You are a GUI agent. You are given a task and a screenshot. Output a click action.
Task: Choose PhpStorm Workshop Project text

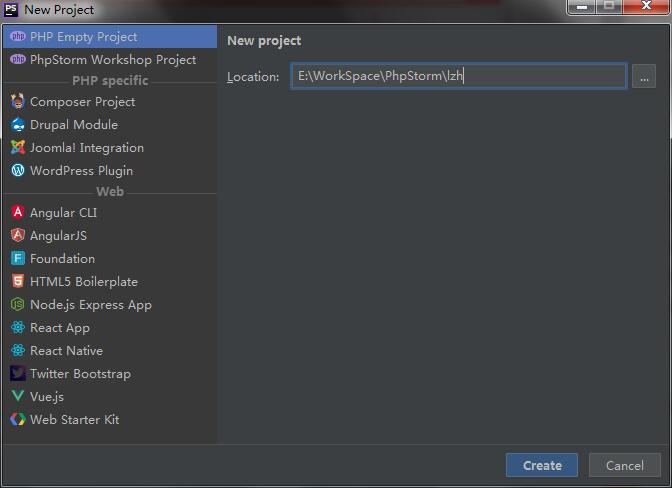[113, 60]
